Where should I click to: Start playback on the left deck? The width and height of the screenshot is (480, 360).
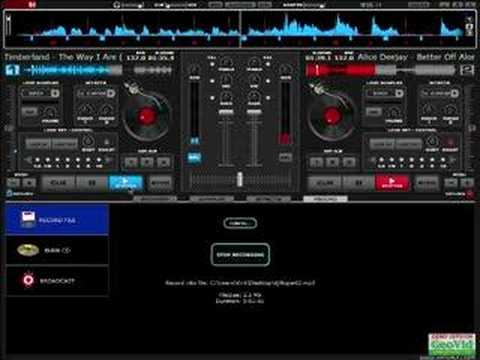(x=126, y=183)
